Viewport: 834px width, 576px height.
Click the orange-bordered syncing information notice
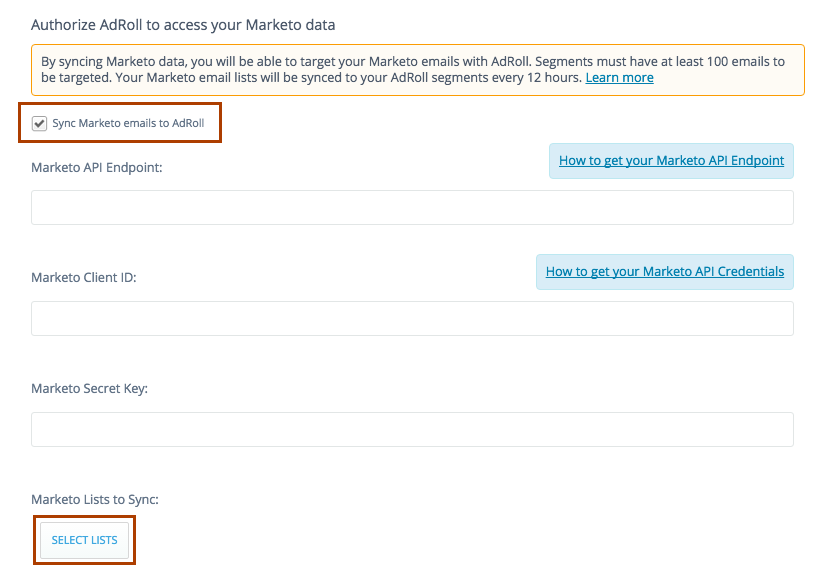coord(418,70)
